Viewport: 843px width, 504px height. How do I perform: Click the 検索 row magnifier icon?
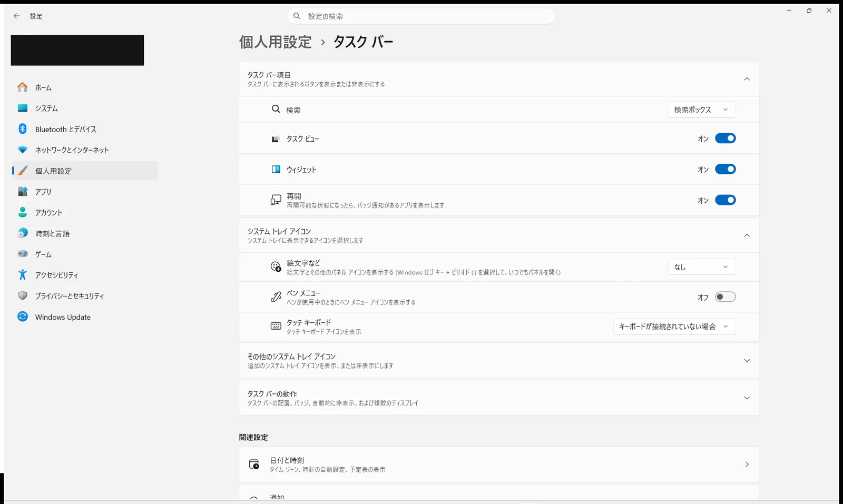pos(276,109)
